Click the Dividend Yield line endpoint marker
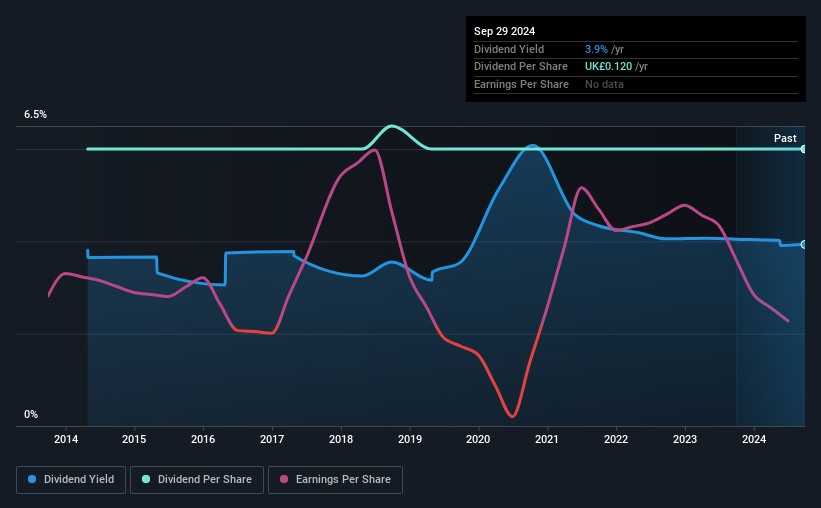 click(x=804, y=245)
